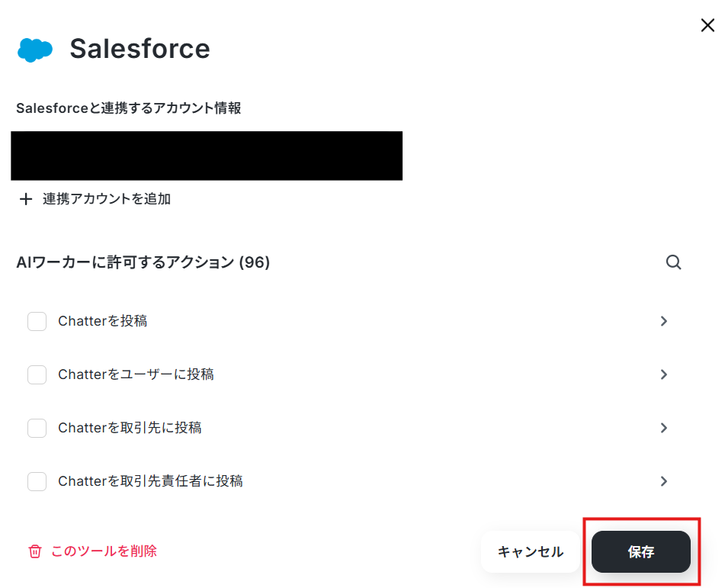Click the キャンセル button
The image size is (725, 588).
point(531,551)
